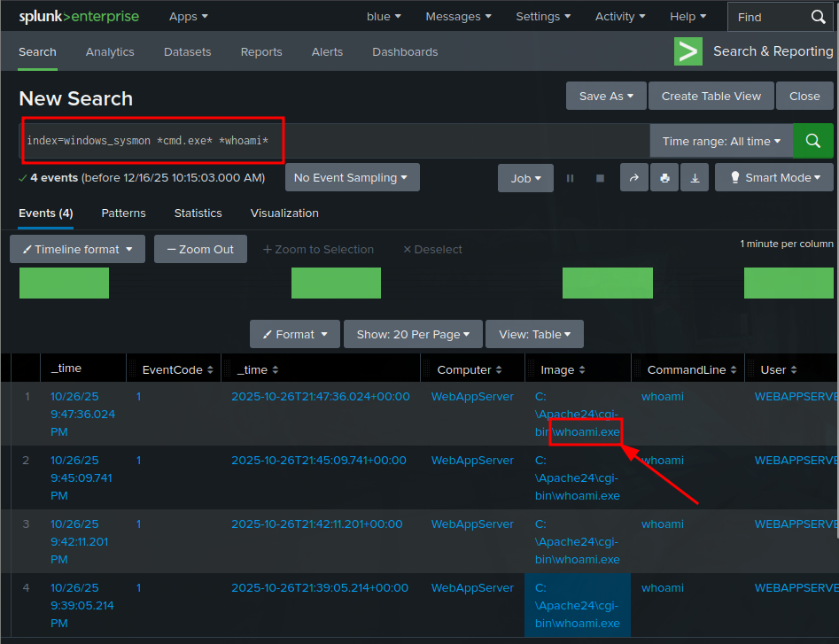Click the Image path in row 4

pyautogui.click(x=578, y=605)
